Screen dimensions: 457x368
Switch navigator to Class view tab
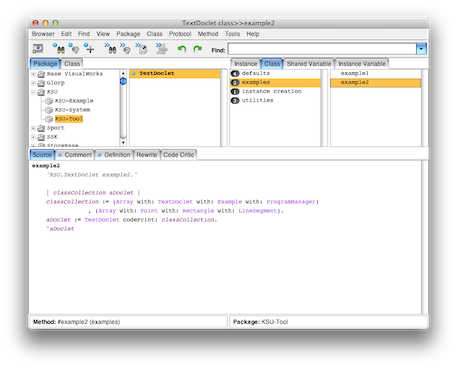click(x=72, y=63)
